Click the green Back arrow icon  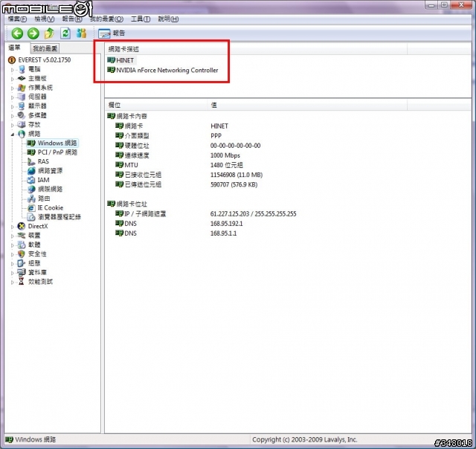(x=17, y=33)
